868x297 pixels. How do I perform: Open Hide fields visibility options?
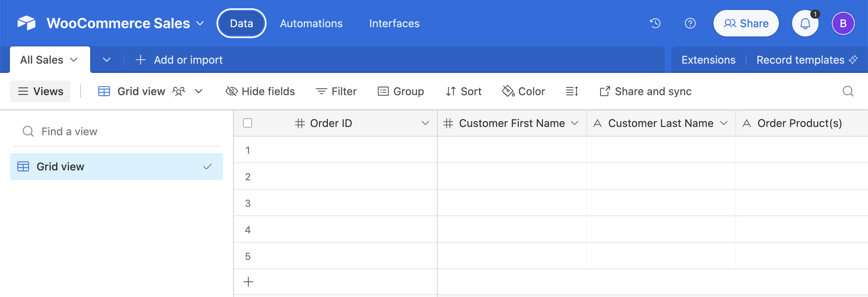point(260,91)
